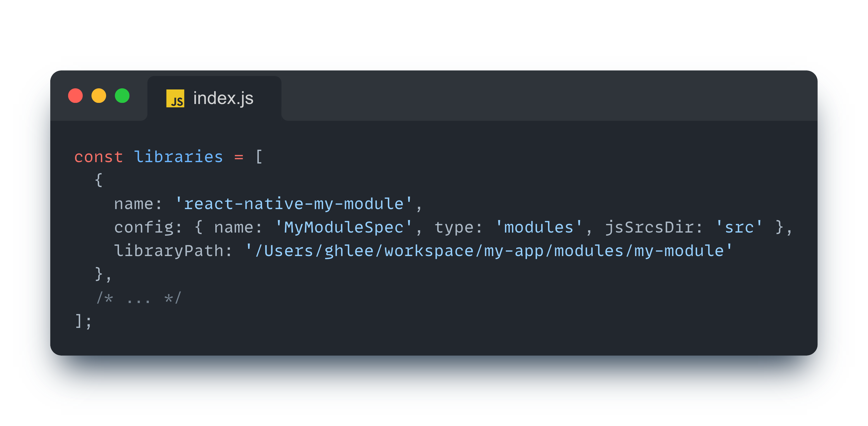Click the 'src' string value
This screenshot has width=868, height=426.
739,228
